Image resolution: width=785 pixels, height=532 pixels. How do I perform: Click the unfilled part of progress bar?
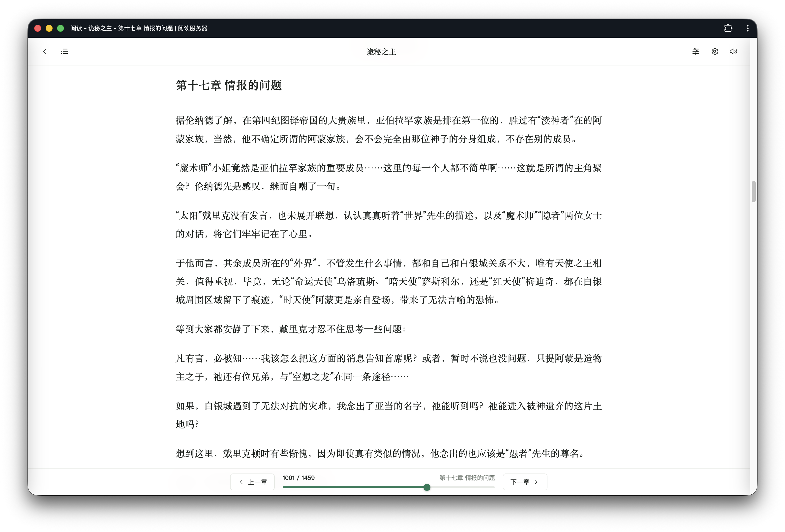pyautogui.click(x=462, y=487)
